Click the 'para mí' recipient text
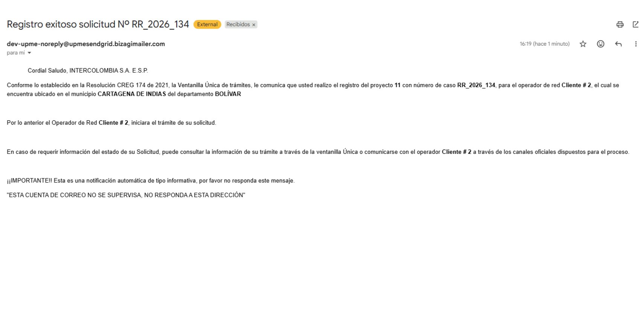Screen dimensions: 644x325 [x=16, y=53]
